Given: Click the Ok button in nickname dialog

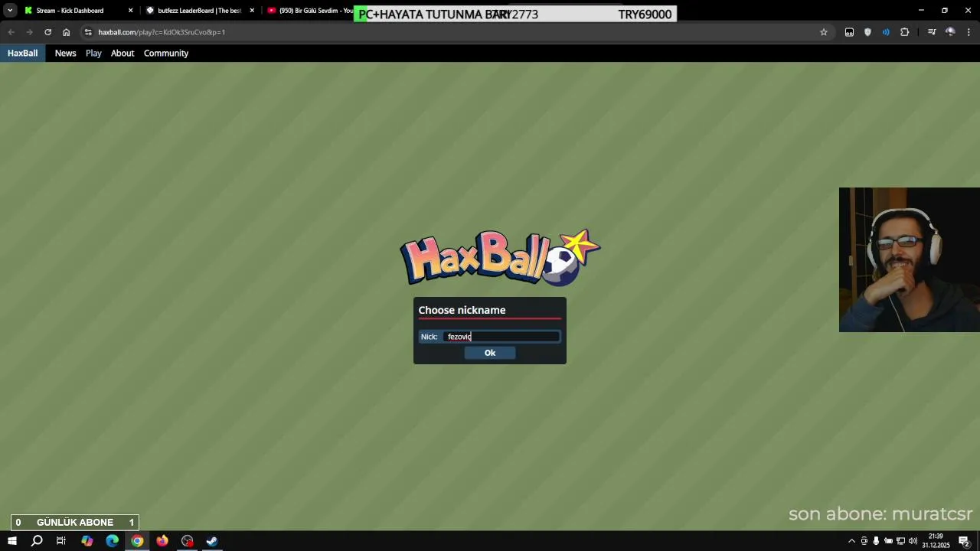Looking at the screenshot, I should coord(490,353).
